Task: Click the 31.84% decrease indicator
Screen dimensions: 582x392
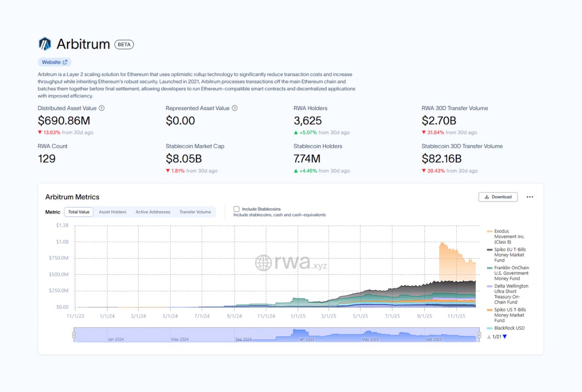Action: point(433,132)
